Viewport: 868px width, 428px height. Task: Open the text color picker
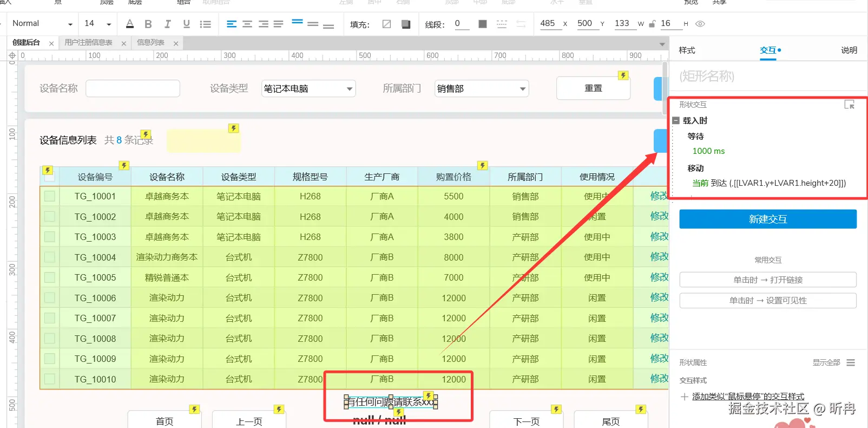[130, 24]
